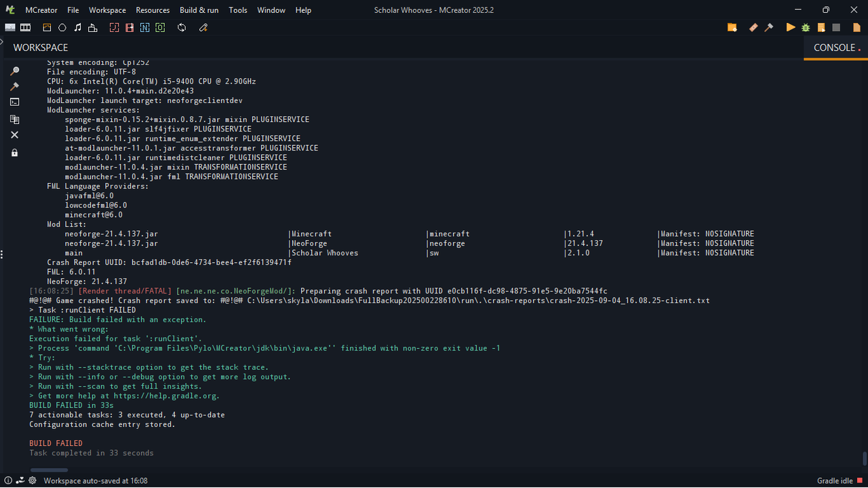Clear the console with X icon
Viewport: 868px width, 488px height.
pyautogui.click(x=14, y=135)
